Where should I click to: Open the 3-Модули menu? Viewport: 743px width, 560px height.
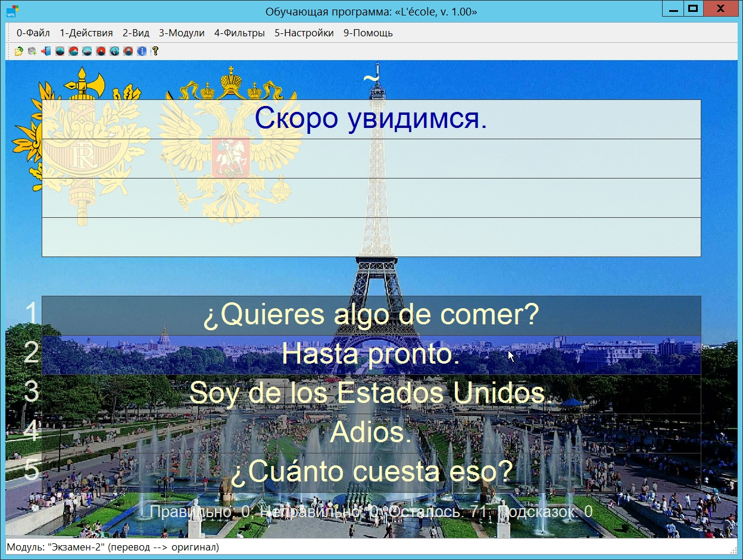point(182,33)
